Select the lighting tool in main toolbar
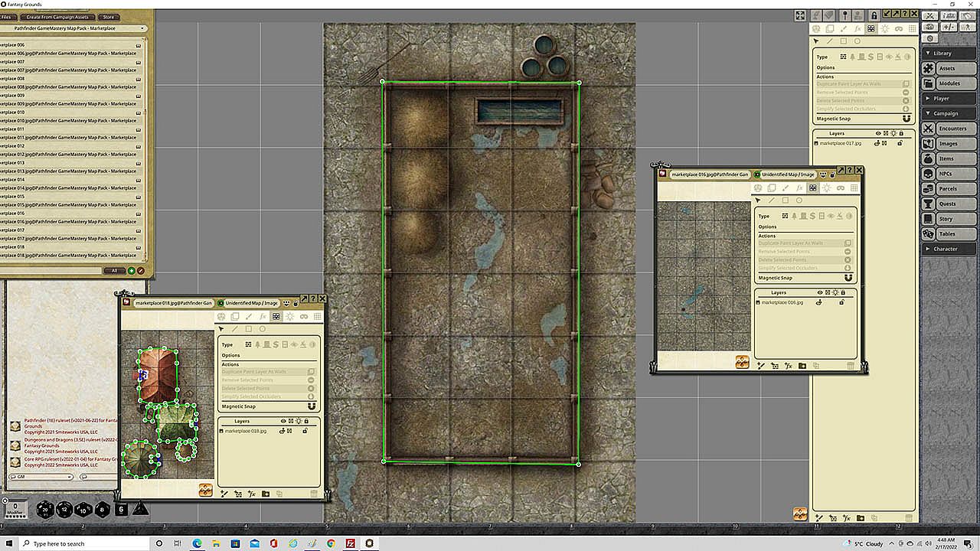 884,29
